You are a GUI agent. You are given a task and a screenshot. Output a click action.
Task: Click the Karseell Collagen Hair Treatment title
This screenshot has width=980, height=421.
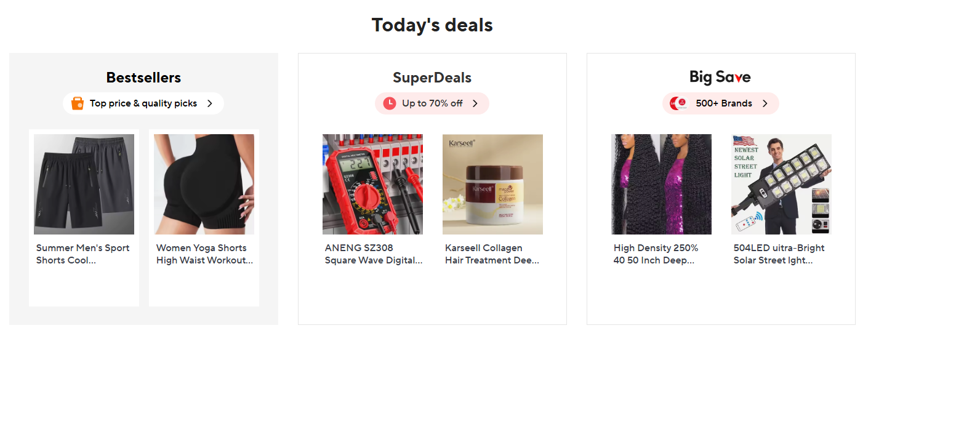tap(492, 254)
